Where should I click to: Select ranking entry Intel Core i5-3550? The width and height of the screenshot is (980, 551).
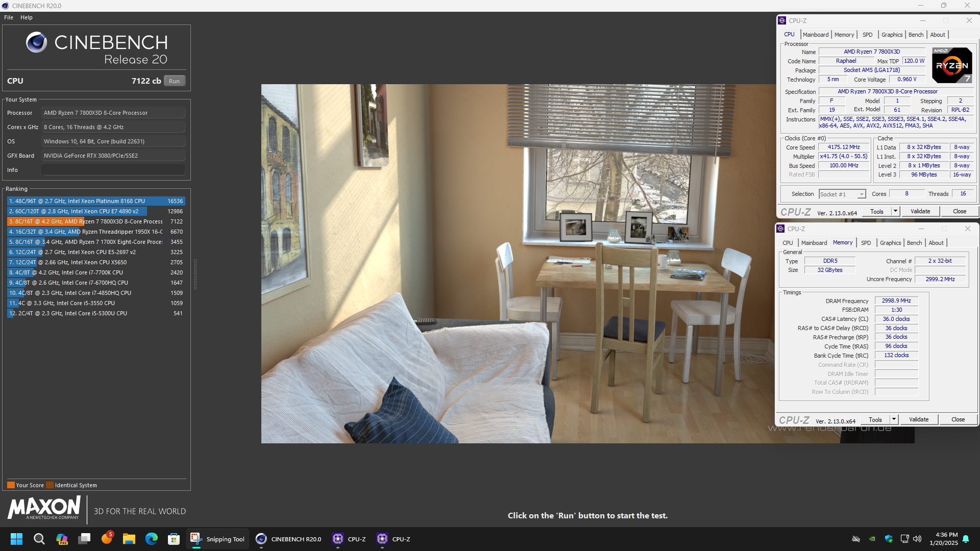(96, 303)
